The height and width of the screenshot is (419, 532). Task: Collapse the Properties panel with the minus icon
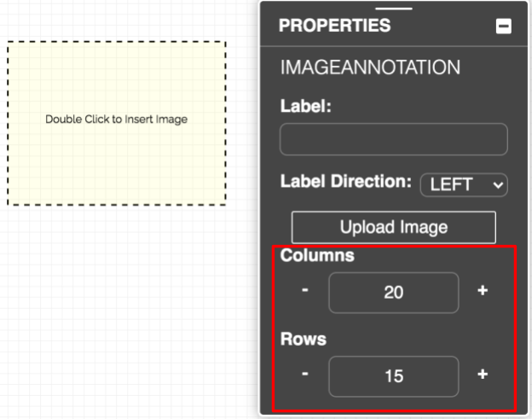pyautogui.click(x=504, y=26)
